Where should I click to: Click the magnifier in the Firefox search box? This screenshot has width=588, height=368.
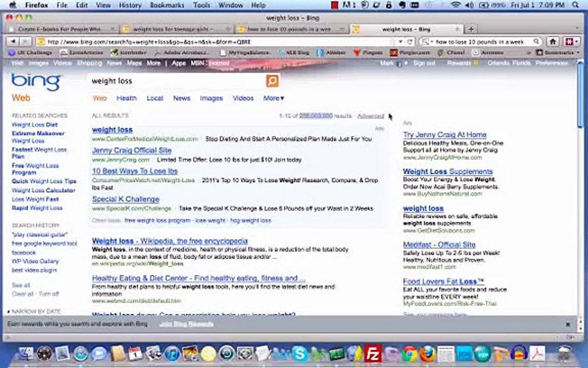[x=536, y=42]
